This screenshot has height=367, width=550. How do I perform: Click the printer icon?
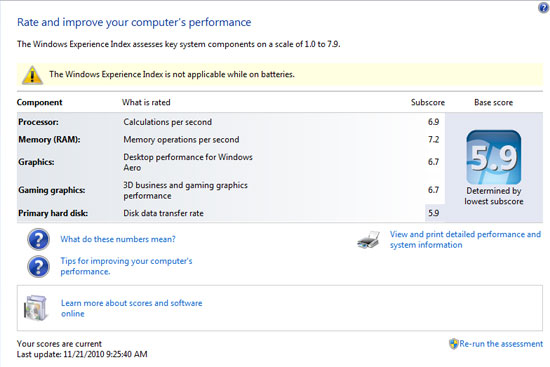(x=368, y=240)
